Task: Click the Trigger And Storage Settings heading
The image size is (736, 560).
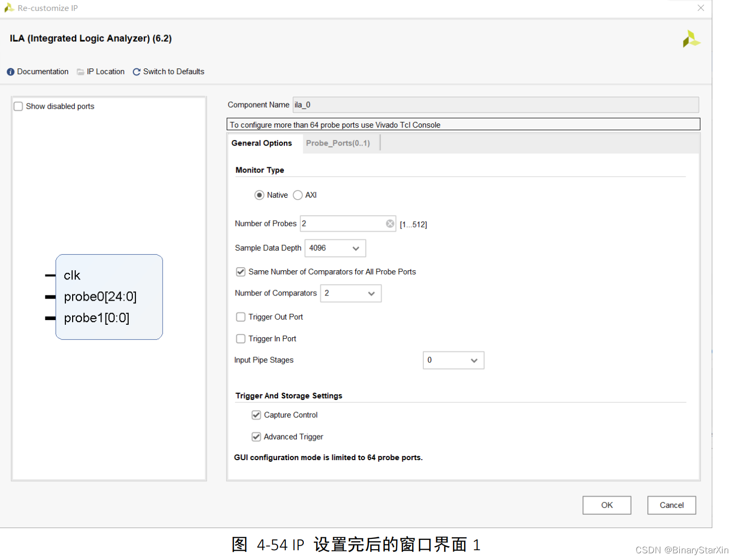Action: [x=288, y=396]
